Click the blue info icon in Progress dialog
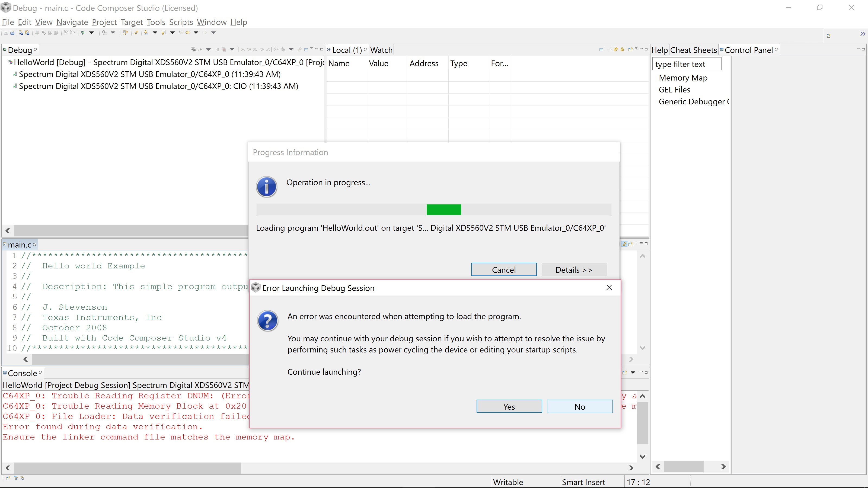The width and height of the screenshot is (868, 488). pyautogui.click(x=267, y=187)
